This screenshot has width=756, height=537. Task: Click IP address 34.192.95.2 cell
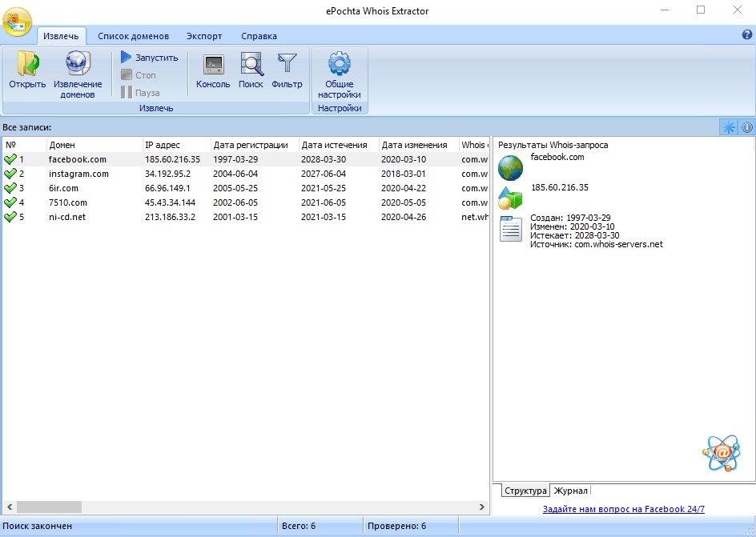point(168,174)
